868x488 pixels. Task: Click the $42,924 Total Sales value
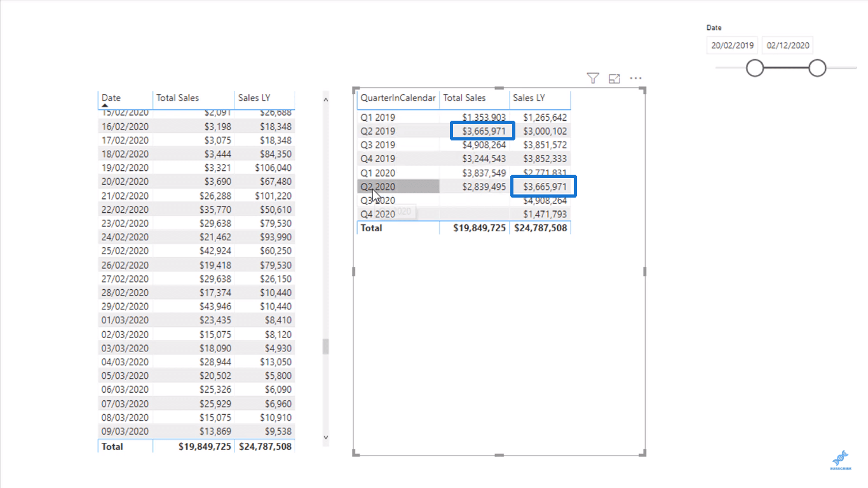point(216,251)
